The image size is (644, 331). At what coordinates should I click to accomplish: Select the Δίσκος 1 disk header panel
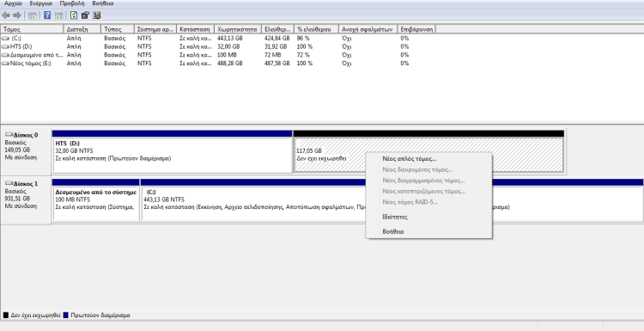[26, 199]
